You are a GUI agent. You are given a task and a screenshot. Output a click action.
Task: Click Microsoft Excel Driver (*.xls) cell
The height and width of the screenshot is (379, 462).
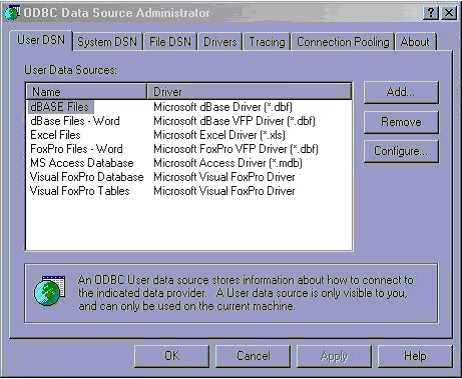(x=219, y=135)
